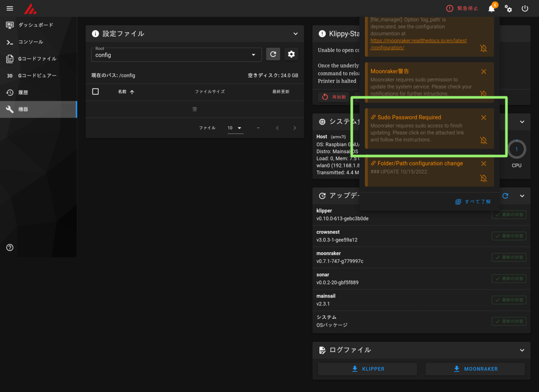Click sonar 最新の状態 status button
The height and width of the screenshot is (392, 539).
tap(509, 278)
